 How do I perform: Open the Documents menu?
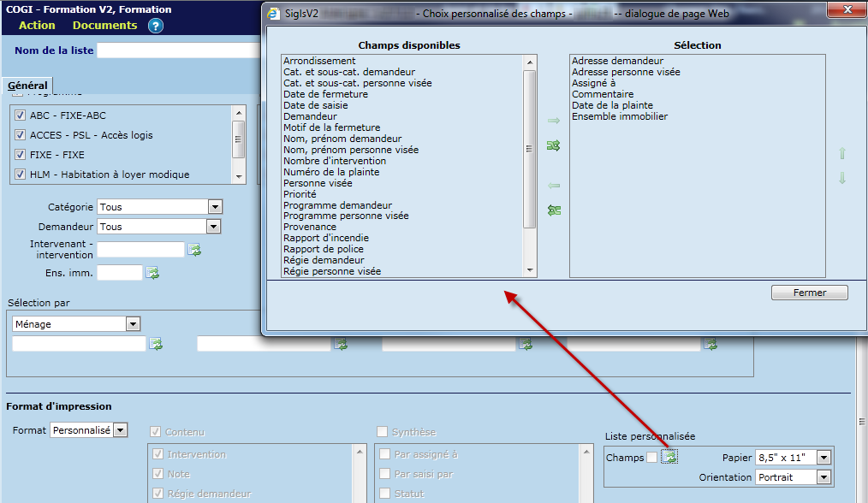coord(104,26)
